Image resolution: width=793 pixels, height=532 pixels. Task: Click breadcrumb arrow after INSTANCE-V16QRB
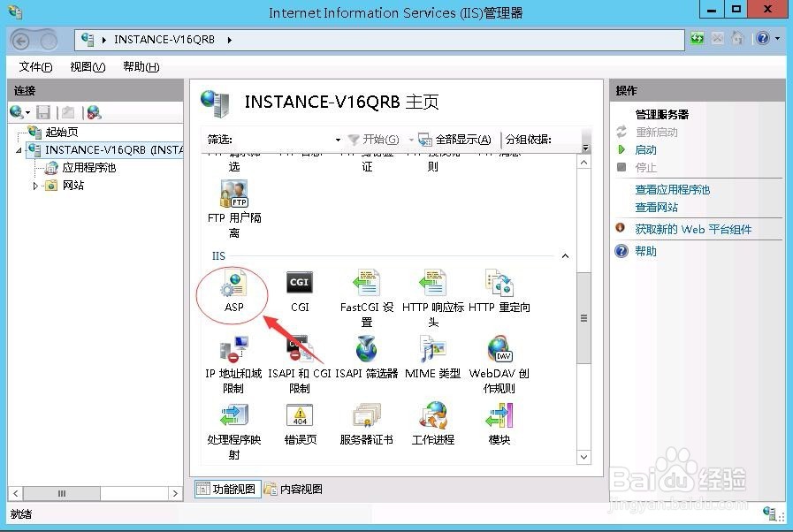(229, 40)
